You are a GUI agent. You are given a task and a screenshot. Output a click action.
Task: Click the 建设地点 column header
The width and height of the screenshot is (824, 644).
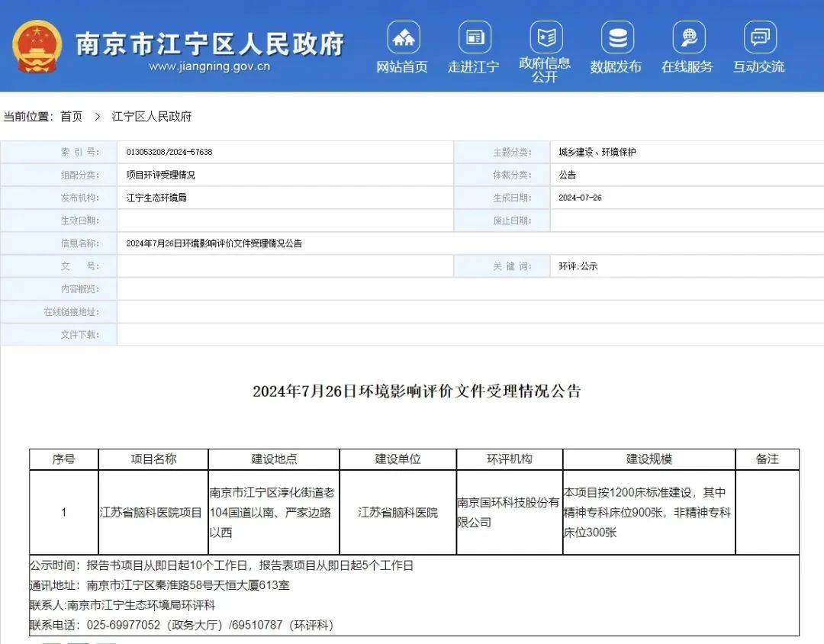(x=274, y=459)
